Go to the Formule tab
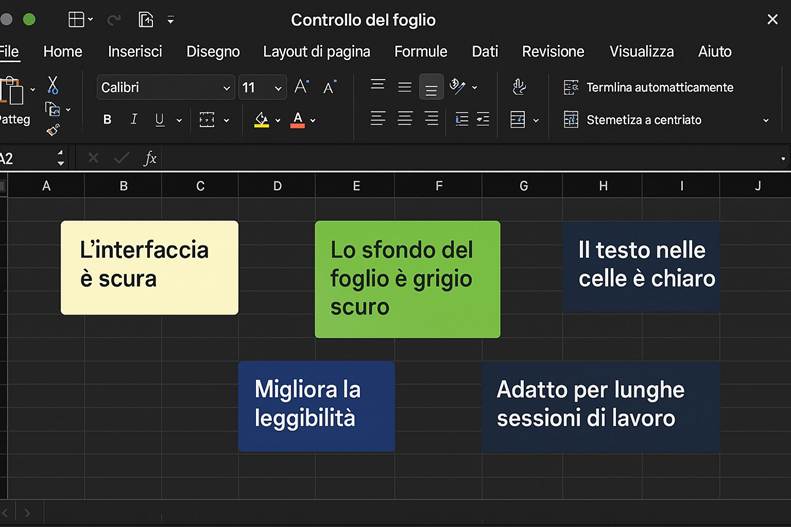 (x=421, y=51)
